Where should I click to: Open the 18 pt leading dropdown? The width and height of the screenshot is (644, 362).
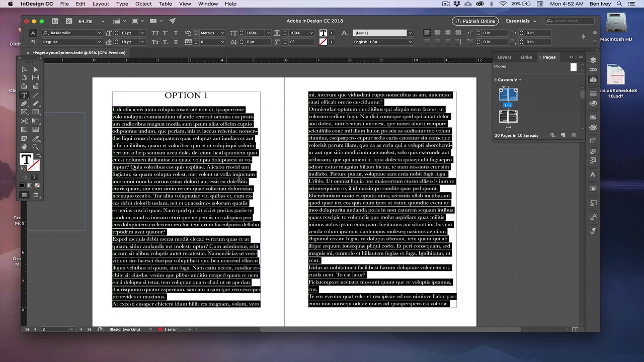tap(143, 42)
